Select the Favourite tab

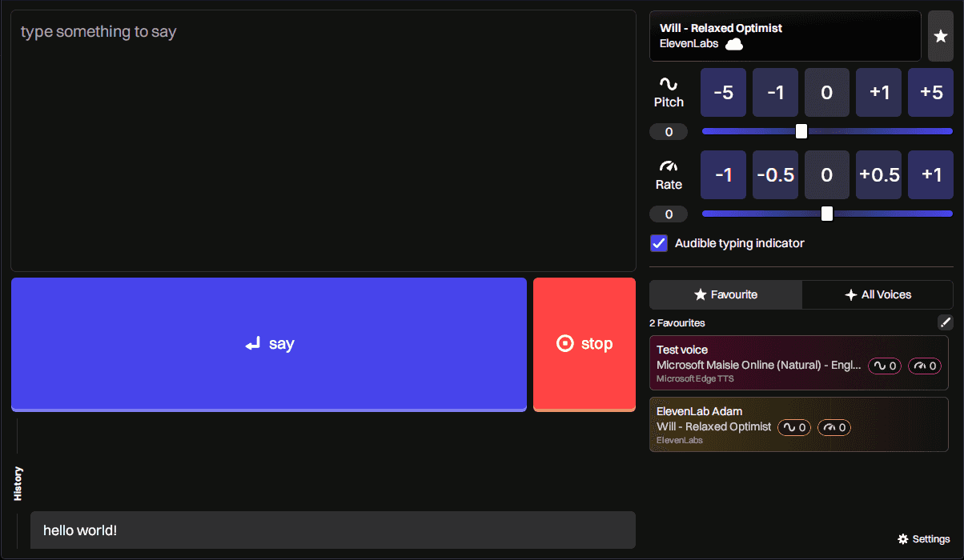coord(725,294)
